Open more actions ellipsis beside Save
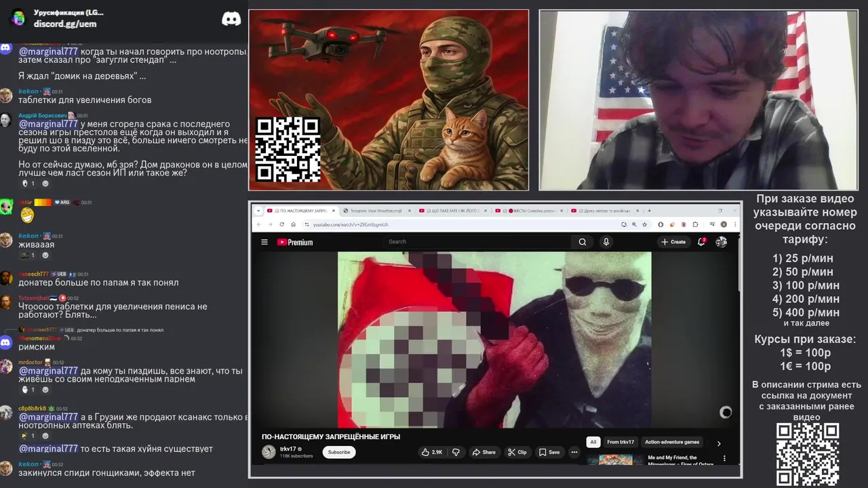This screenshot has height=488, width=868. tap(574, 452)
